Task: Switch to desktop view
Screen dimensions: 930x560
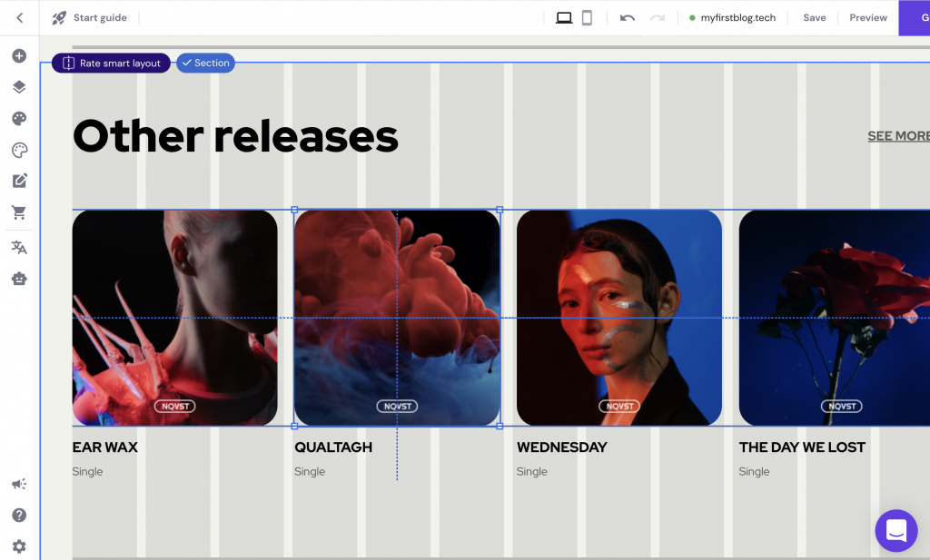Action: (563, 18)
